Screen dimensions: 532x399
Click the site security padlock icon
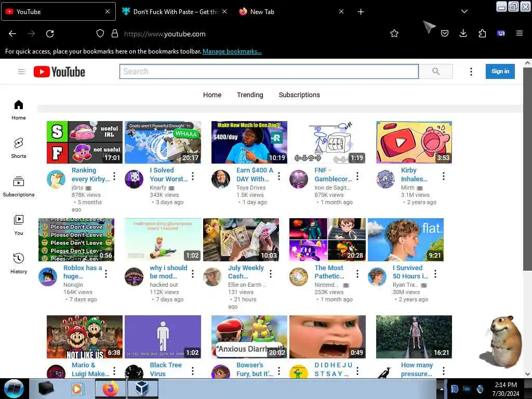pos(115,34)
